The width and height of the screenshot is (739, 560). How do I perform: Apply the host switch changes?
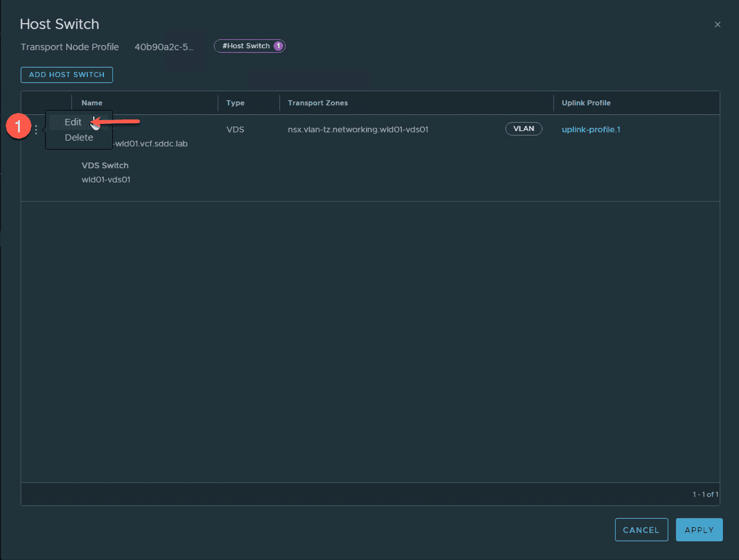699,530
